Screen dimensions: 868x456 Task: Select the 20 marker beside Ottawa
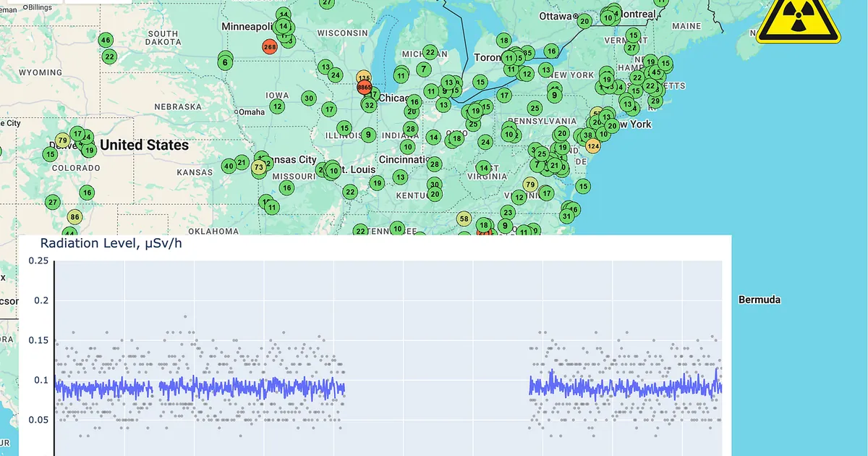(584, 21)
